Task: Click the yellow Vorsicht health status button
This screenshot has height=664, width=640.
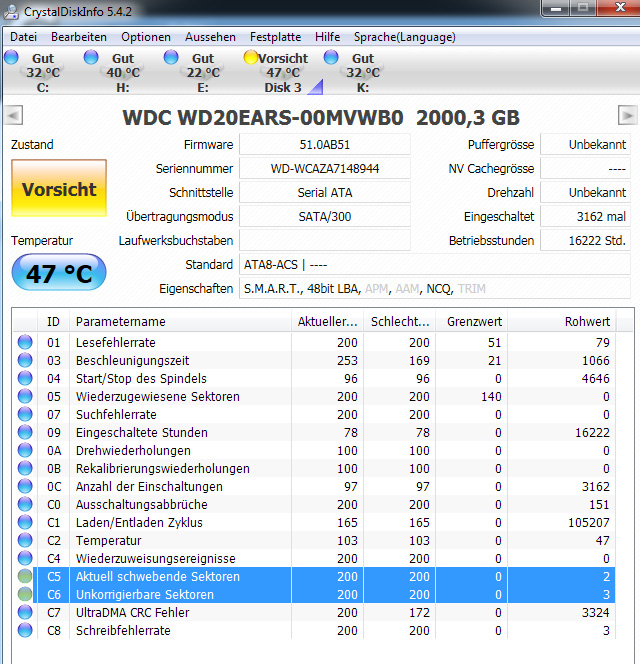Action: point(59,188)
